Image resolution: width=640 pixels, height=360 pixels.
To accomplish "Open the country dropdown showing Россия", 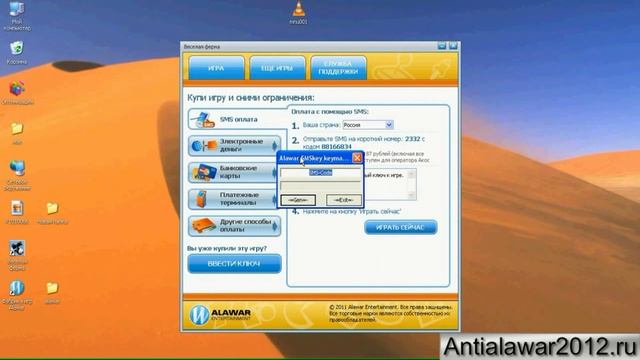I will (368, 125).
